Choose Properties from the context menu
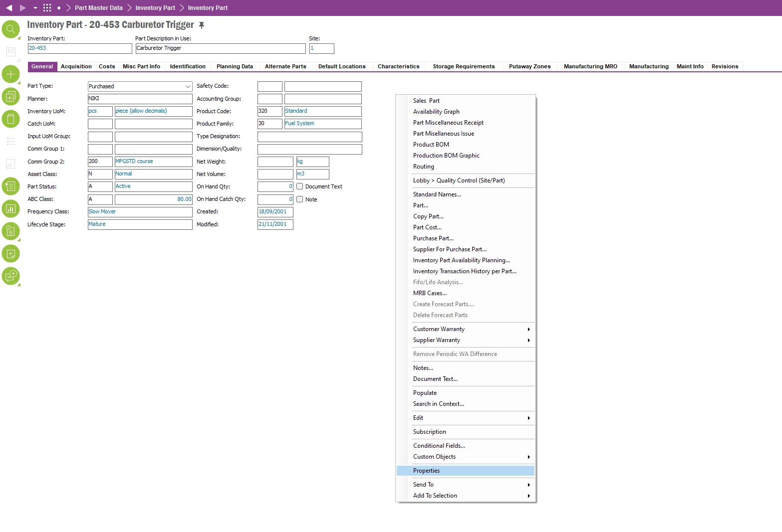Viewport: 782px width, 532px height. (x=427, y=471)
